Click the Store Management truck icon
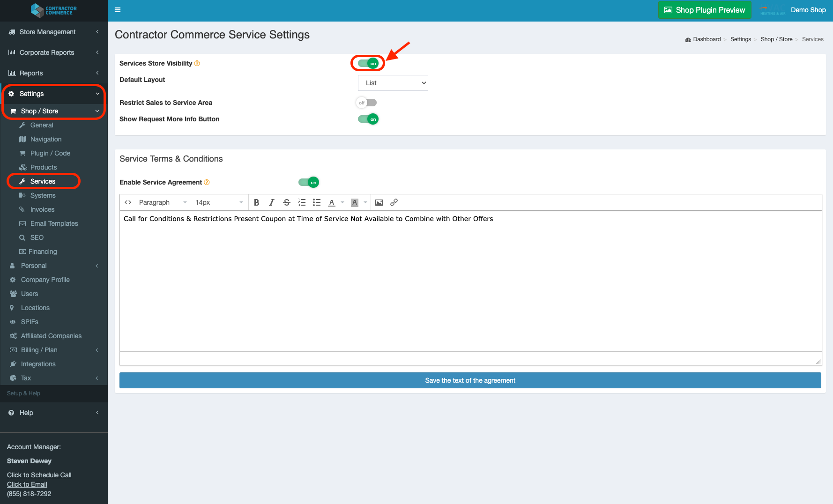The height and width of the screenshot is (504, 833). pos(12,32)
